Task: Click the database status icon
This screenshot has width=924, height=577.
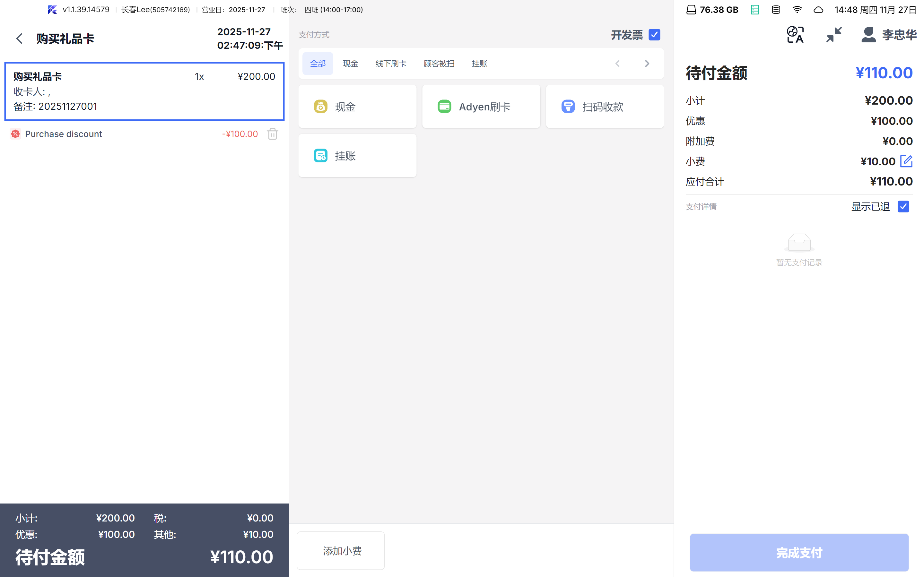Action: 776,10
